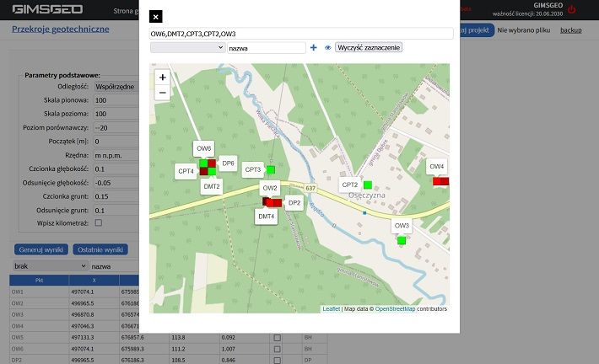The width and height of the screenshot is (599, 364).
Task: Click the Pkt column header
Action: [x=39, y=281]
